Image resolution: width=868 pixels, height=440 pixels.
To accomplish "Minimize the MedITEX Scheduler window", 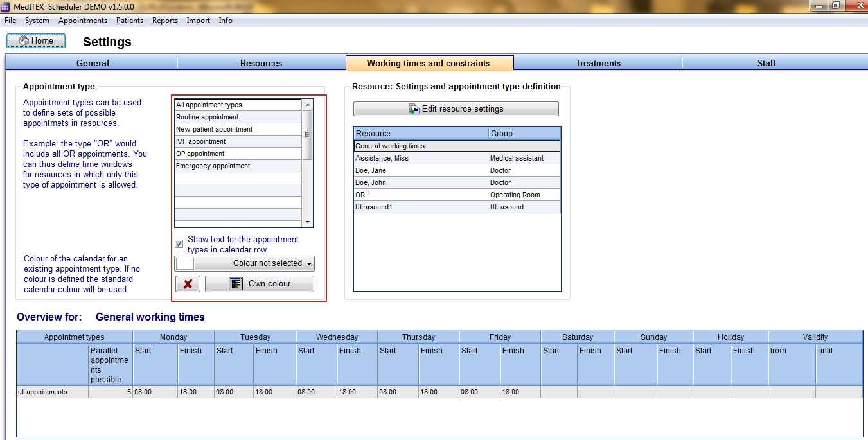I will [818, 5].
